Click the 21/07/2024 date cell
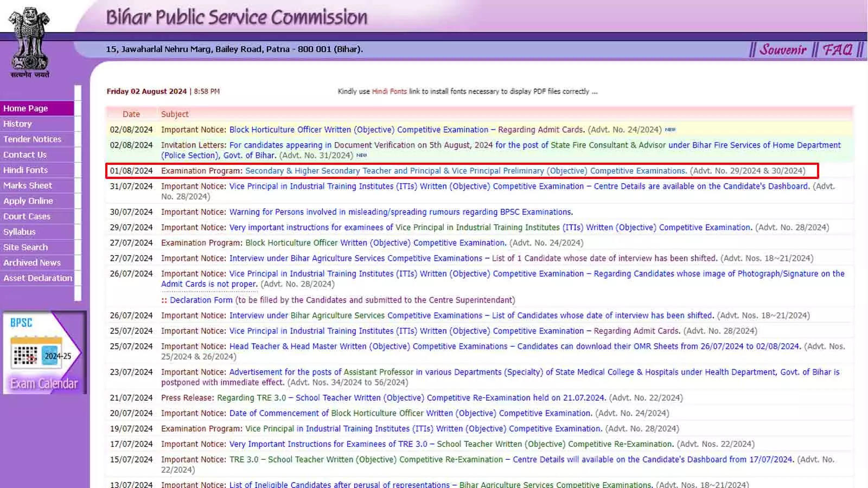Viewport: 868px width, 488px height. 131,398
